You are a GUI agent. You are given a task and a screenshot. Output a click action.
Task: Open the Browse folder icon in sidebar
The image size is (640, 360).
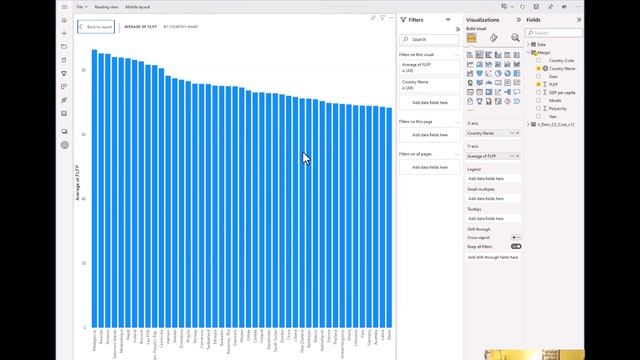click(64, 47)
